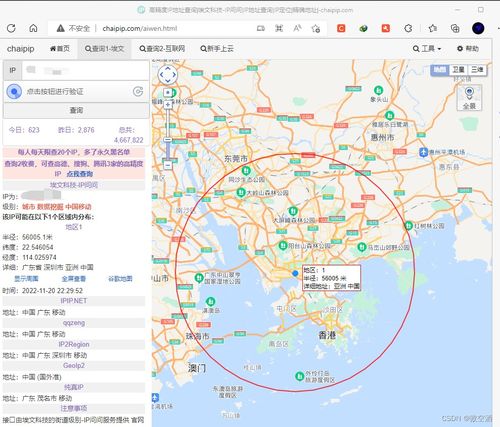Open the 全屏查看 fullscreen link
The width and height of the screenshot is (500, 427).
[74, 279]
